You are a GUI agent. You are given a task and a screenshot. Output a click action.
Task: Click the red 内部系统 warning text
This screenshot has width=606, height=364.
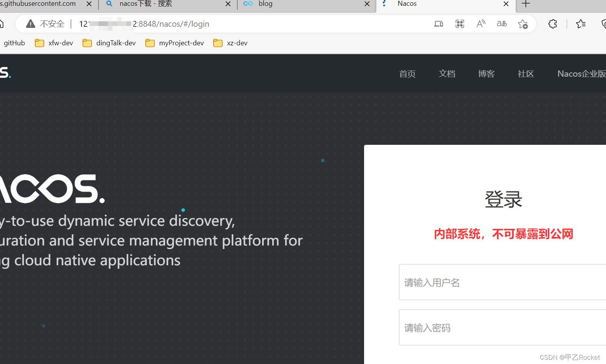click(503, 234)
